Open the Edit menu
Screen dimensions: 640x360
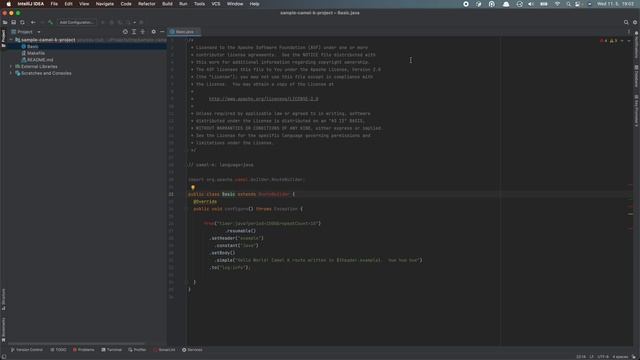coord(68,4)
